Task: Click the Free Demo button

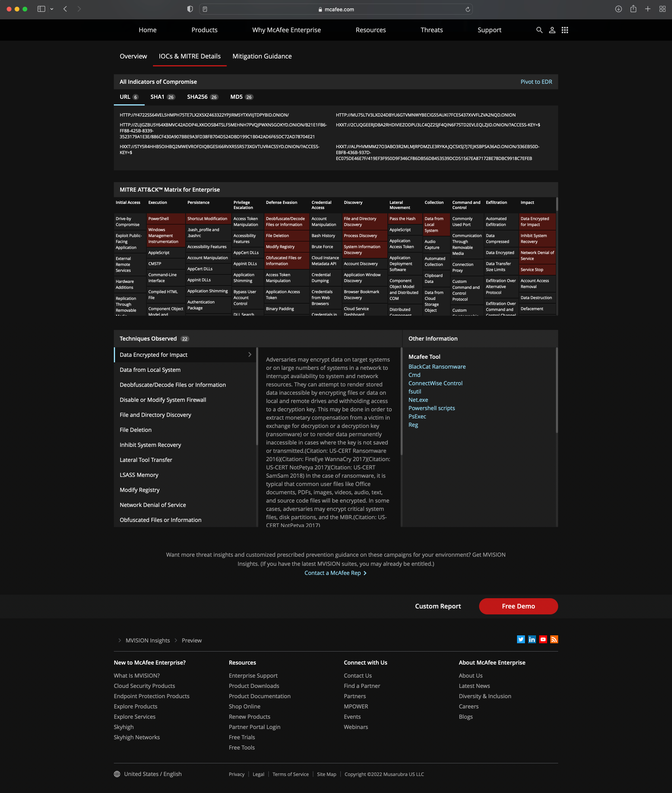Action: pyautogui.click(x=518, y=606)
